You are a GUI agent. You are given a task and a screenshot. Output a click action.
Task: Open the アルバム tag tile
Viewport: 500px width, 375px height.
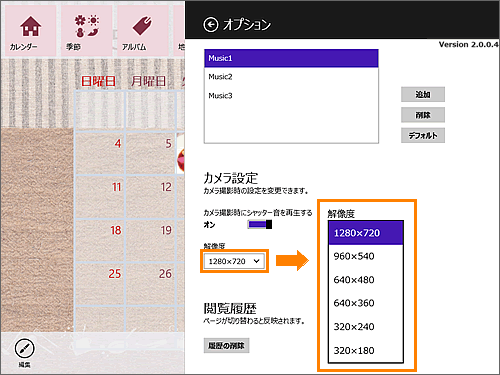(142, 31)
